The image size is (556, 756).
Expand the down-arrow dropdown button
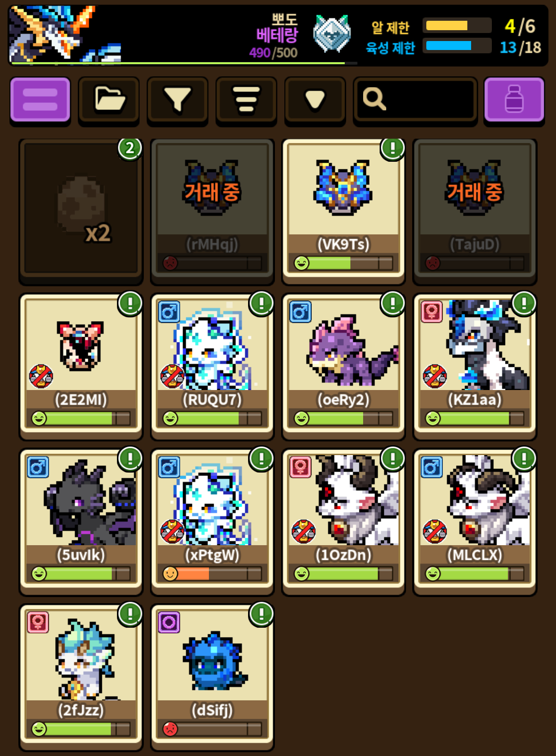tap(315, 100)
